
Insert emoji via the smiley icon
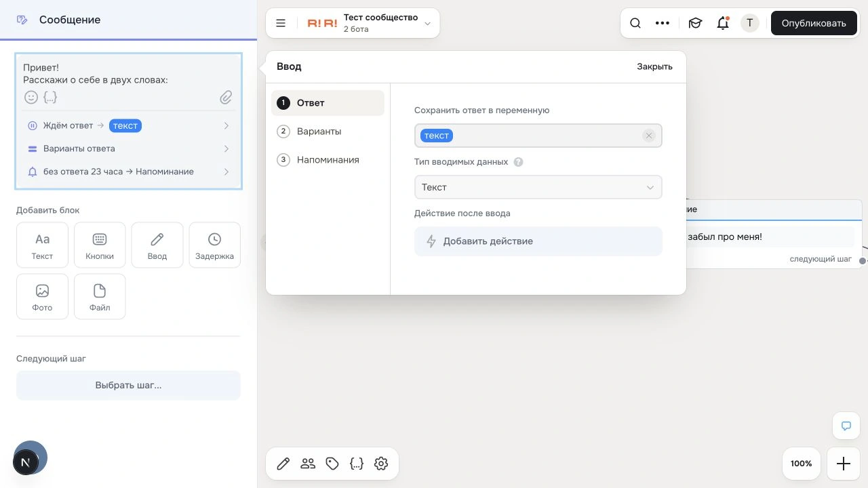coord(31,97)
